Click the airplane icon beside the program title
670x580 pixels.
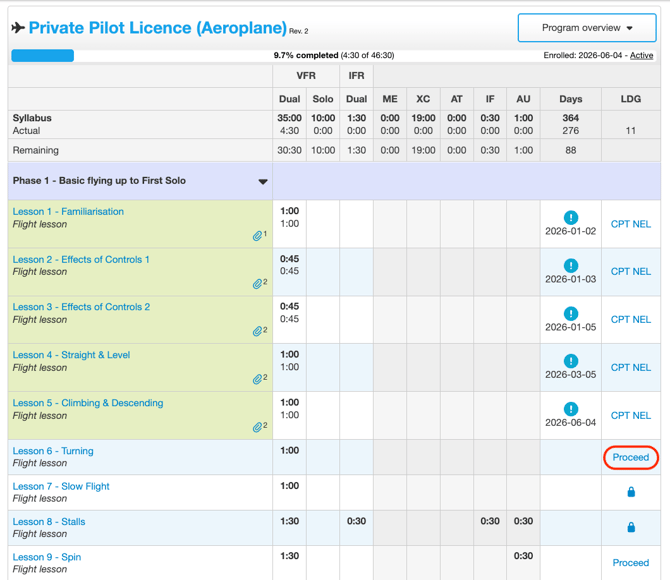pos(18,28)
